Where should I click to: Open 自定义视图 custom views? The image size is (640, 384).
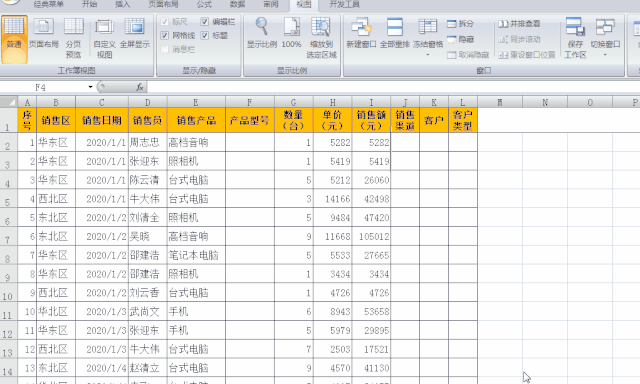[104, 38]
